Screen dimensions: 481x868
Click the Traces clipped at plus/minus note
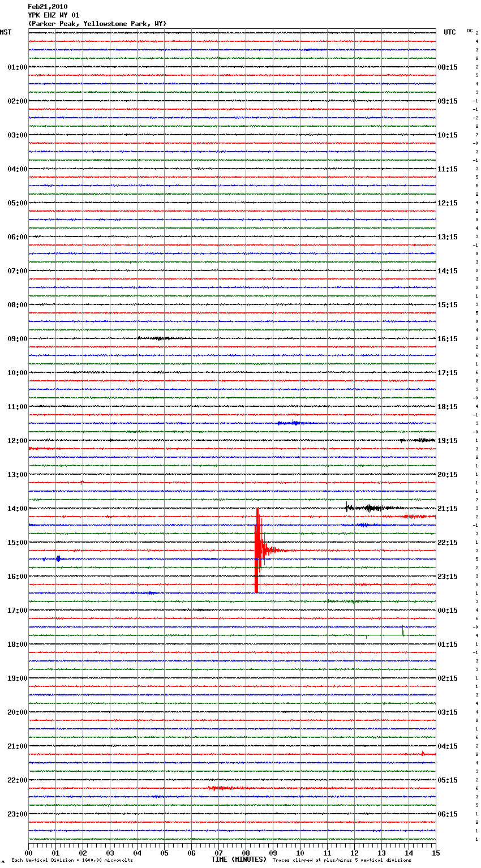coord(342,860)
